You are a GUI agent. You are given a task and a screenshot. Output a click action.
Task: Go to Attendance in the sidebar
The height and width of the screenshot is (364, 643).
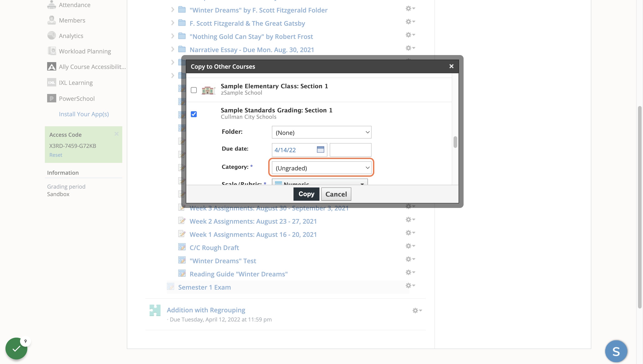point(74,5)
